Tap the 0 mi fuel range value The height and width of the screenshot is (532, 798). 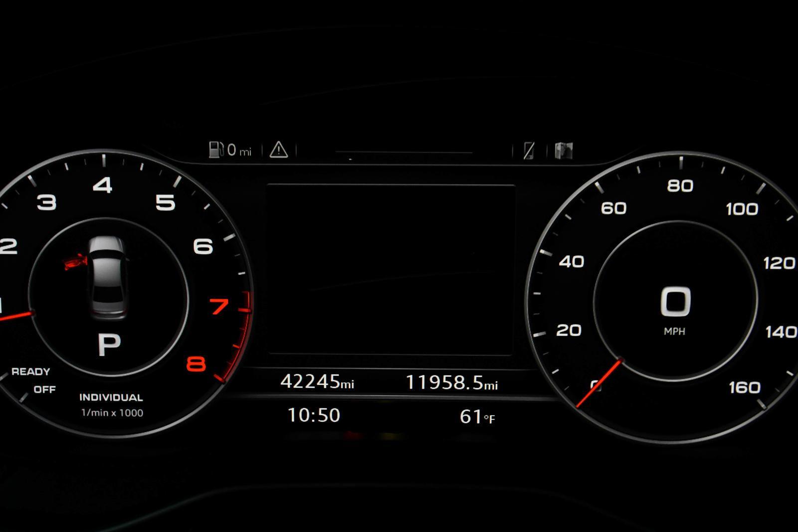tap(239, 150)
